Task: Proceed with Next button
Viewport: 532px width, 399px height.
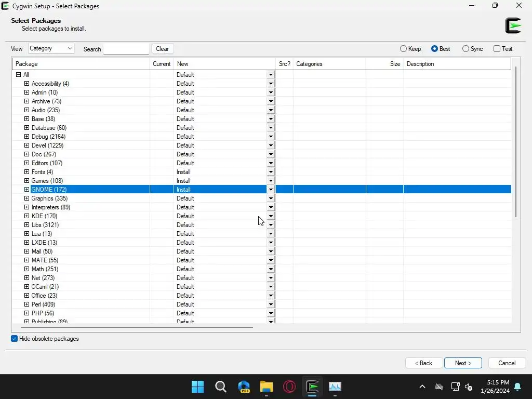Action: point(463,363)
